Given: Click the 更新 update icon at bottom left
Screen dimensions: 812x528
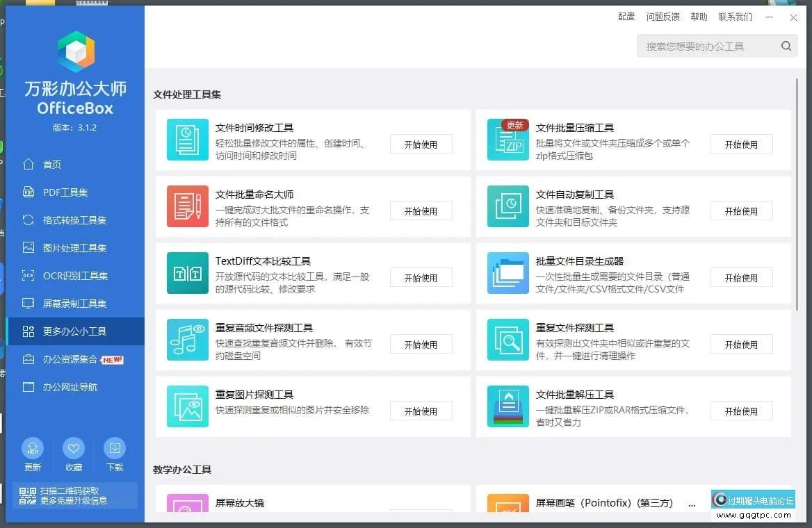Looking at the screenshot, I should 32,448.
